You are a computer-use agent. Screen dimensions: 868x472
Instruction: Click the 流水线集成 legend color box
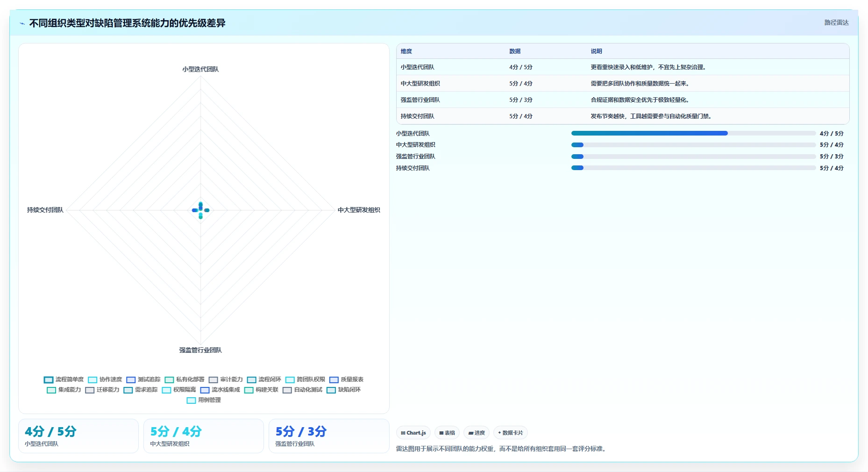coord(205,390)
